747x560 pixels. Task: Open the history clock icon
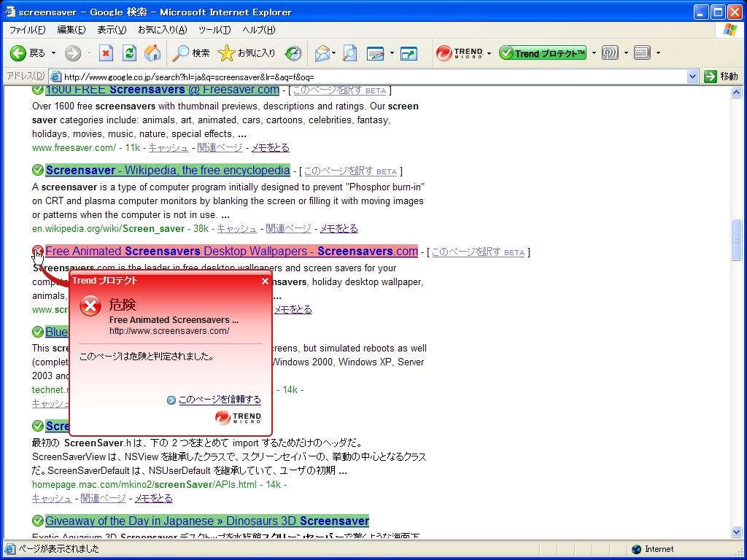(293, 52)
